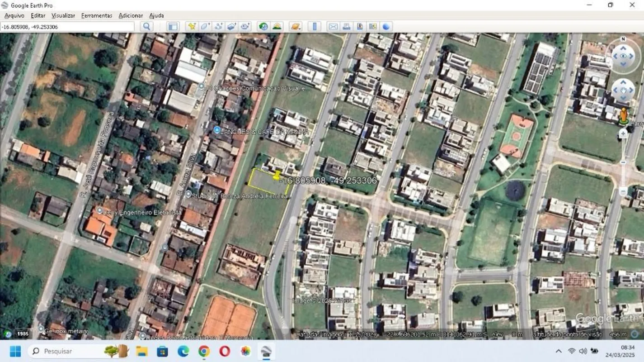Click the search magnifier button

(x=146, y=27)
